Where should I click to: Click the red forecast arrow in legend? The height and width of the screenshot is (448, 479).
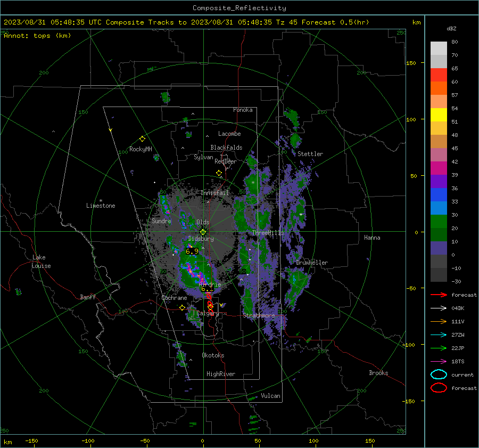(439, 295)
